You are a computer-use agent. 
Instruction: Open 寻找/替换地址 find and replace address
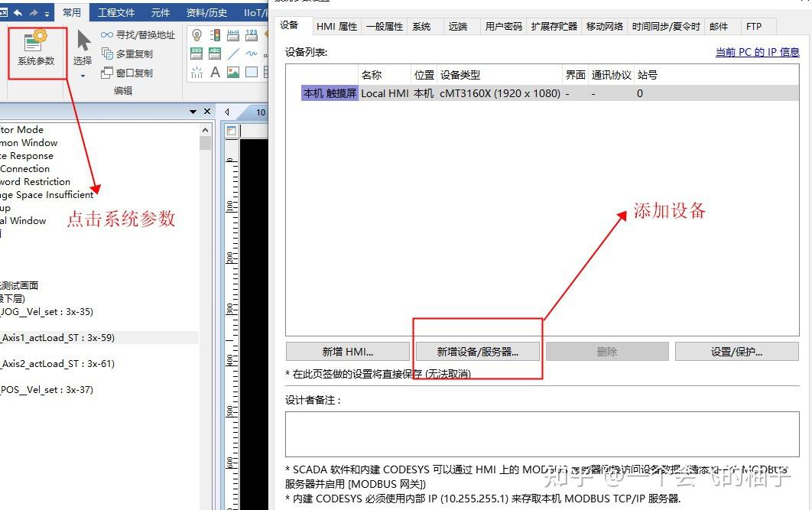138,34
